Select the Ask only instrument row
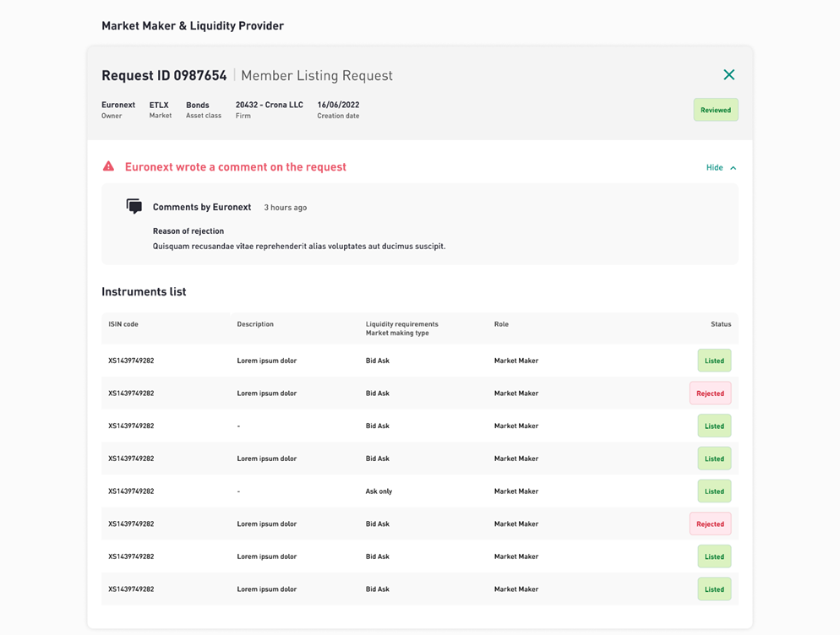840x635 pixels. coord(419,491)
